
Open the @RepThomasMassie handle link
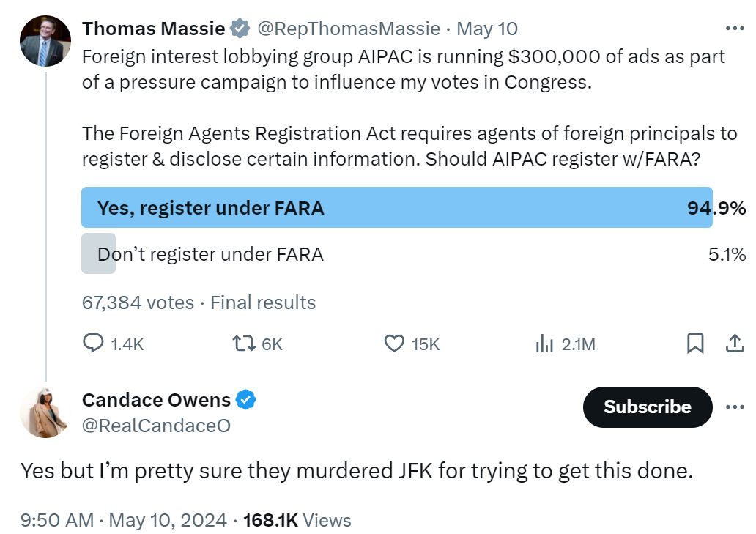coord(347,29)
